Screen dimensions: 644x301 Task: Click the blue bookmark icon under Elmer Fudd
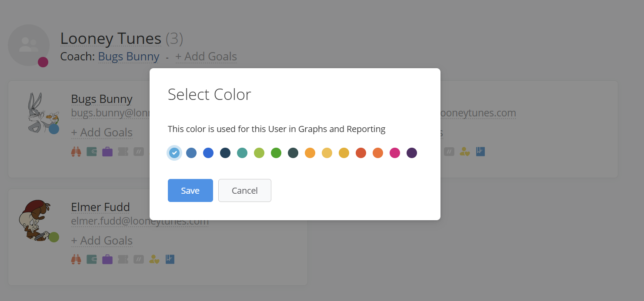point(170,259)
